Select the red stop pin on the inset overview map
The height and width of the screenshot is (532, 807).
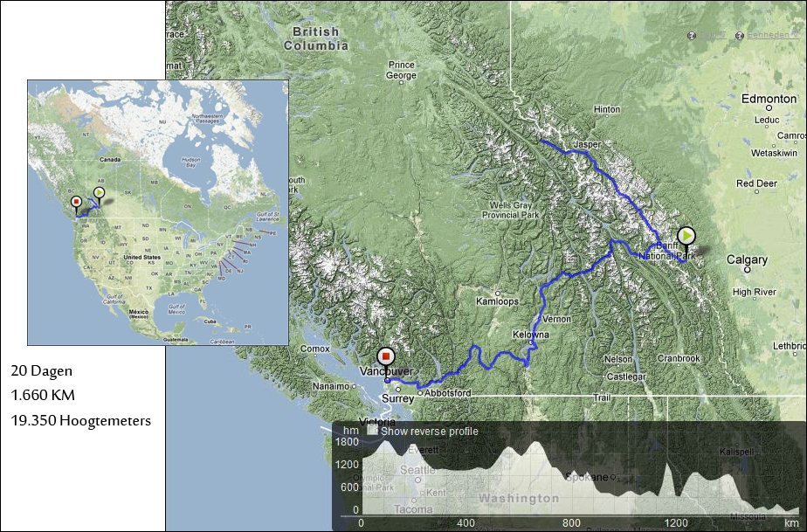point(76,202)
